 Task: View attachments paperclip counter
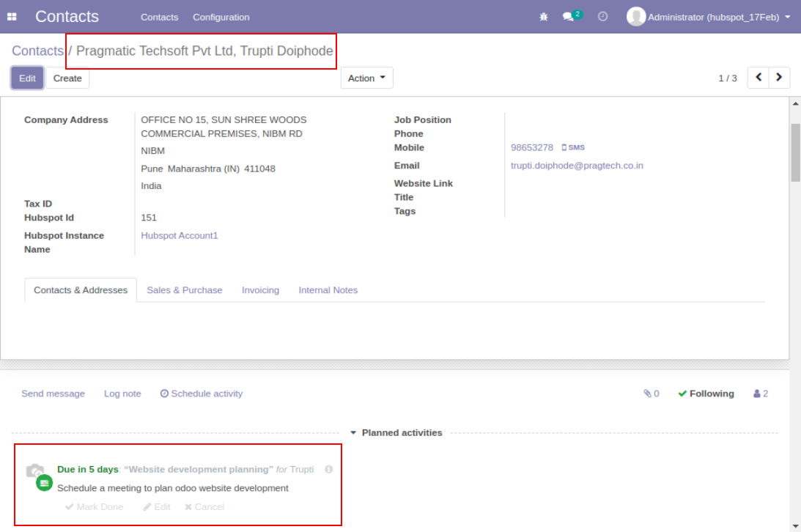coord(651,394)
